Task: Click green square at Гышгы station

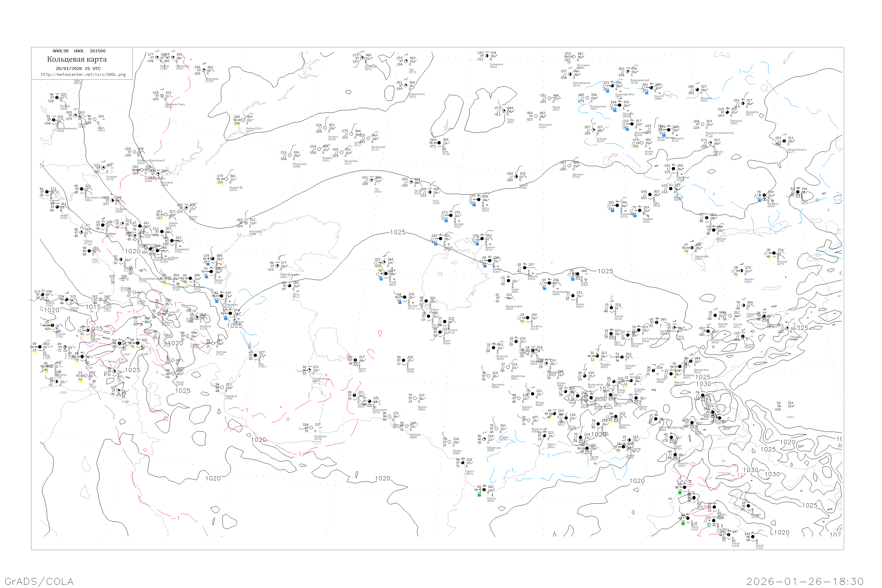Action: [479, 495]
